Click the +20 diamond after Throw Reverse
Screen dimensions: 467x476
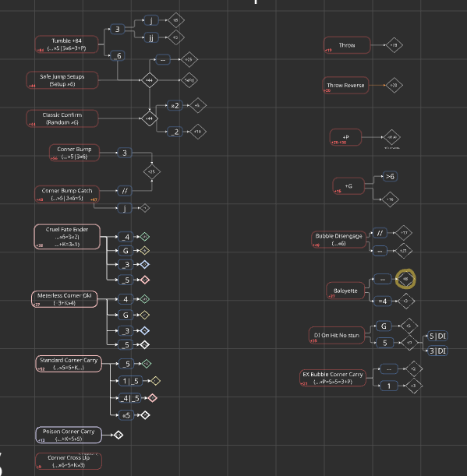[x=394, y=85]
